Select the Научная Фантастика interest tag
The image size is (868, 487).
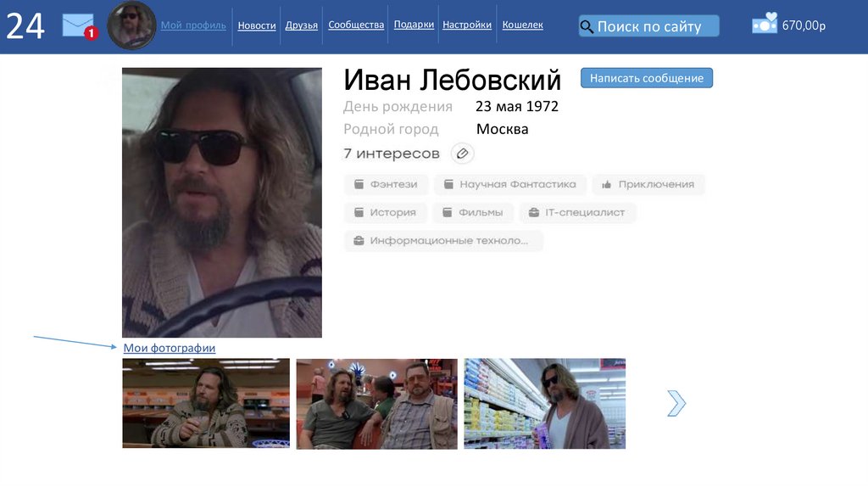[509, 184]
